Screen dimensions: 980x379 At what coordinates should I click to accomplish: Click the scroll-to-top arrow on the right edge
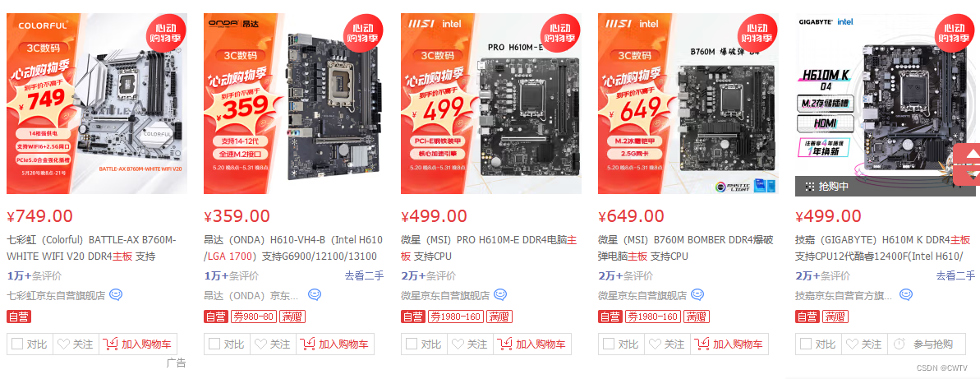click(973, 154)
